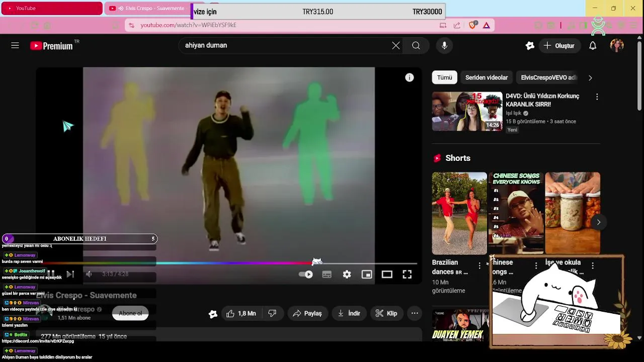Open options menu for the D4VD video
Screen dimensions: 644x362
[x=597, y=97]
